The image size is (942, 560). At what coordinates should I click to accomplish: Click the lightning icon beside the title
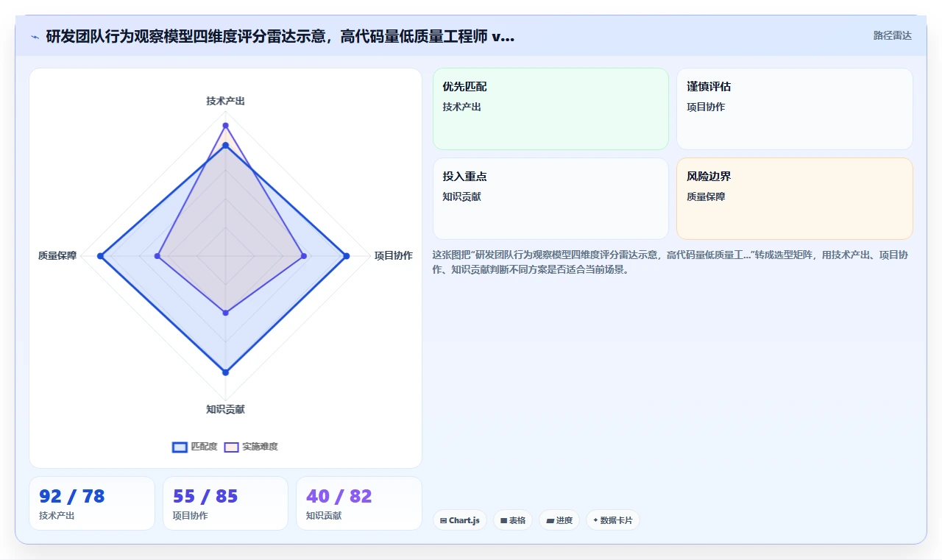35,37
